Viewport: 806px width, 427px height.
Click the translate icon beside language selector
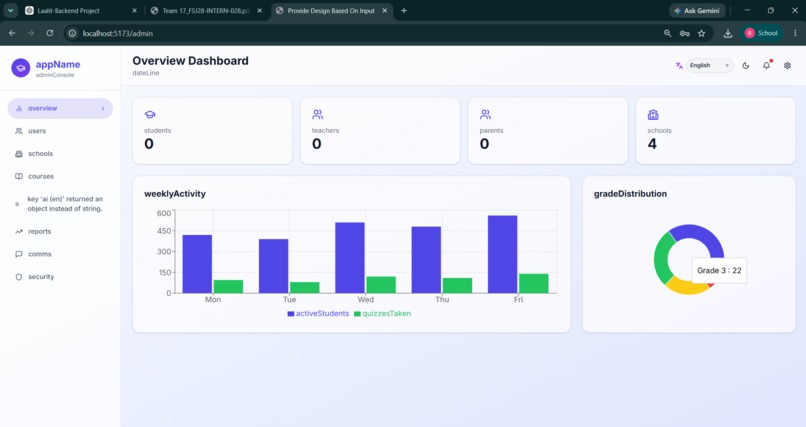click(679, 65)
